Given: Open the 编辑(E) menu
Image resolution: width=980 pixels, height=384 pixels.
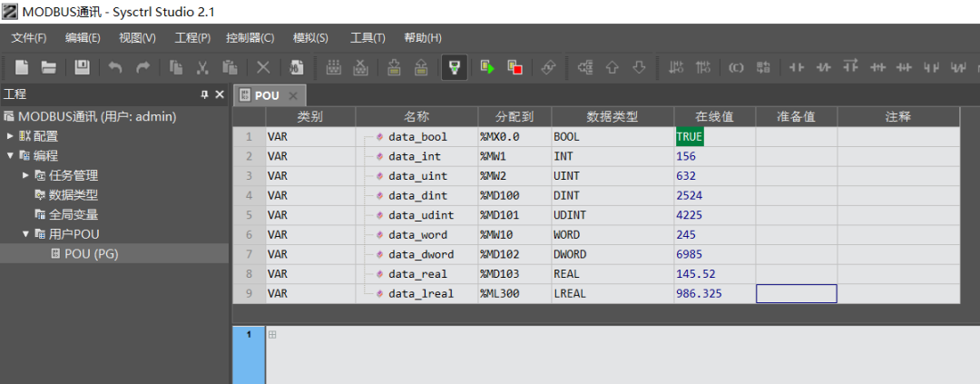Looking at the screenshot, I should pyautogui.click(x=83, y=38).
